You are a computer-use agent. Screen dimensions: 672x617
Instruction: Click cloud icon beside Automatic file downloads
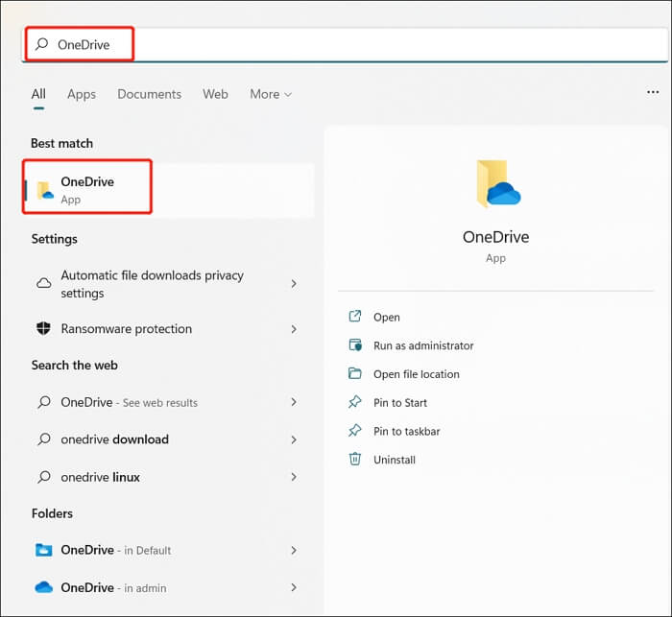click(43, 284)
